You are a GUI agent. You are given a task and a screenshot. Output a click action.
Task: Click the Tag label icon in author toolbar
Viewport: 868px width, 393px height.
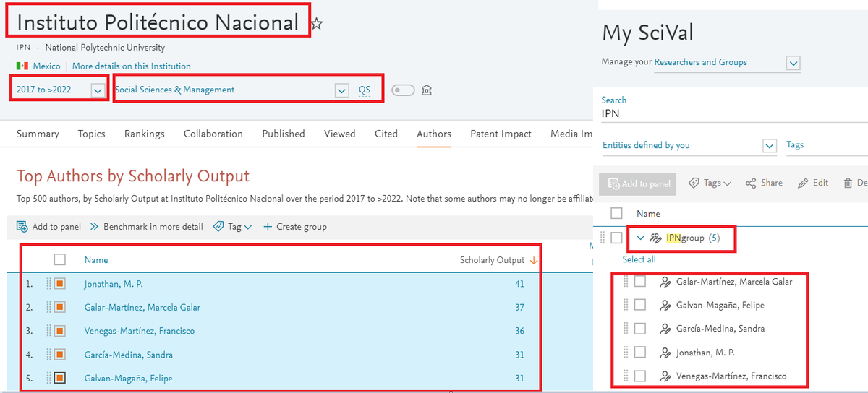point(218,227)
